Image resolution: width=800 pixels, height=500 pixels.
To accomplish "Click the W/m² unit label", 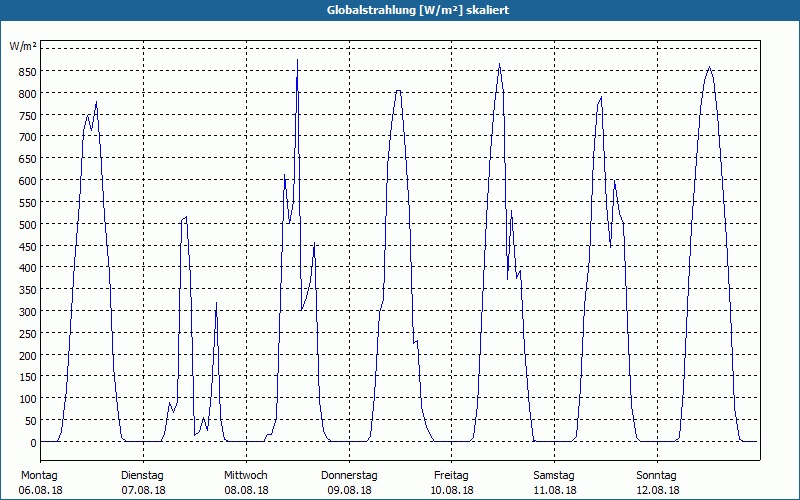I will click(x=23, y=46).
